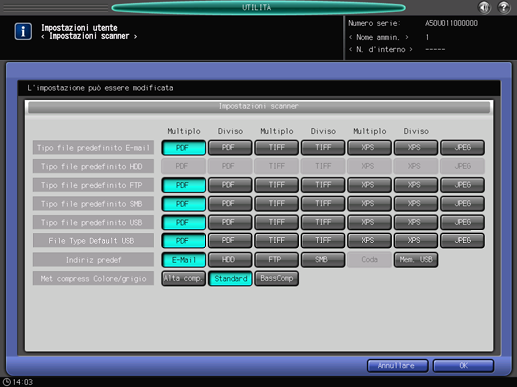Select Multiplo XPS in File Type Default USB
The height and width of the screenshot is (387, 517).
[x=369, y=241]
